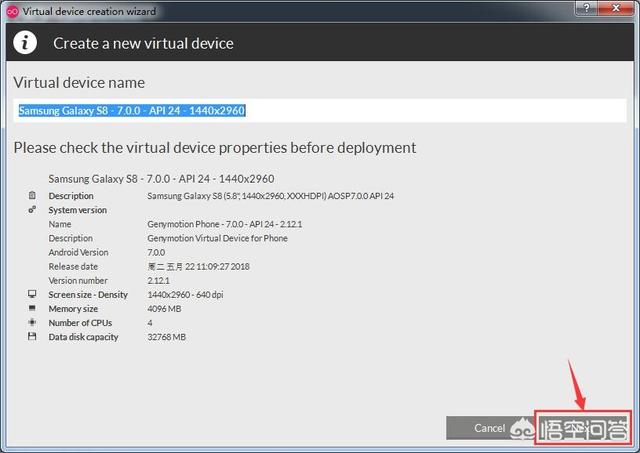Click the 'Screen size - Density' label
The image size is (640, 453).
coord(88,295)
